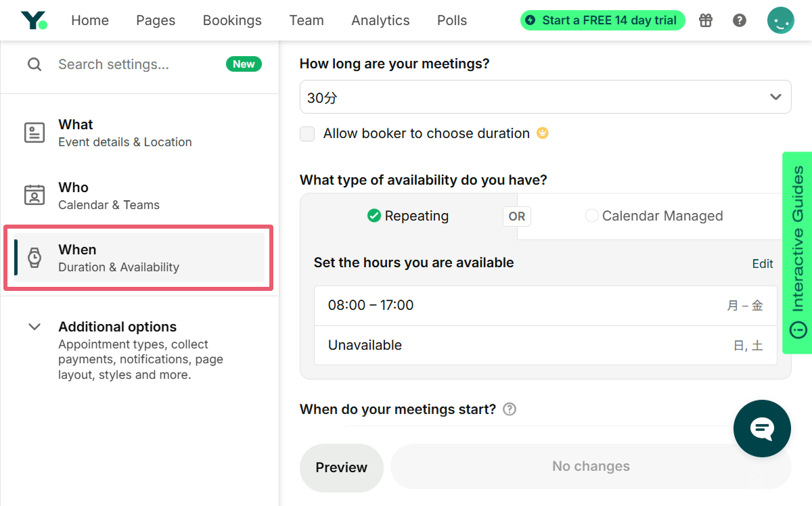Open the Analytics menu item
The height and width of the screenshot is (506, 812).
coord(380,20)
